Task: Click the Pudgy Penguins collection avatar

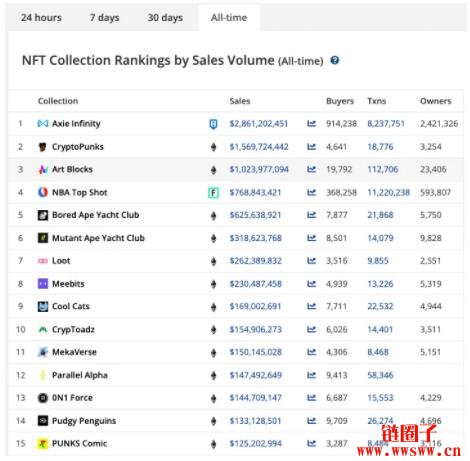Action: [x=43, y=421]
